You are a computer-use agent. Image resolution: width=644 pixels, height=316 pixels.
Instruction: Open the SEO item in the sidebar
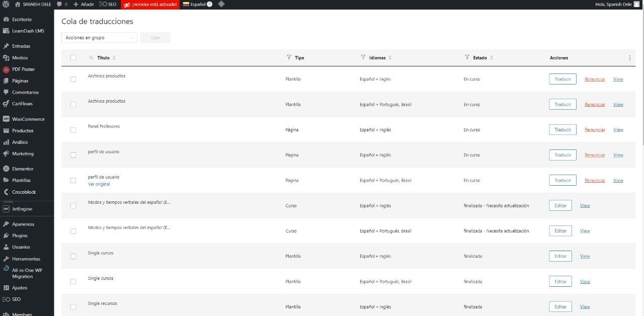[27, 299]
